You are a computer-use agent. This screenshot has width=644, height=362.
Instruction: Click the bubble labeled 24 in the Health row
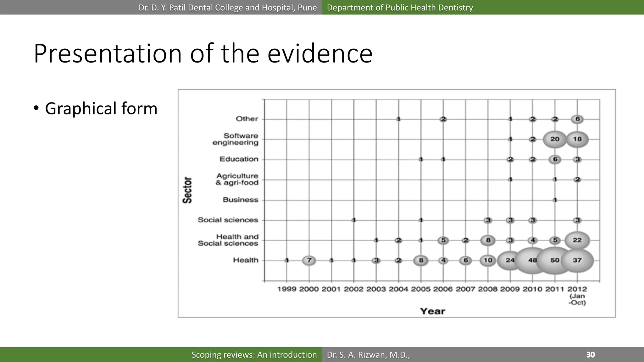tap(510, 261)
